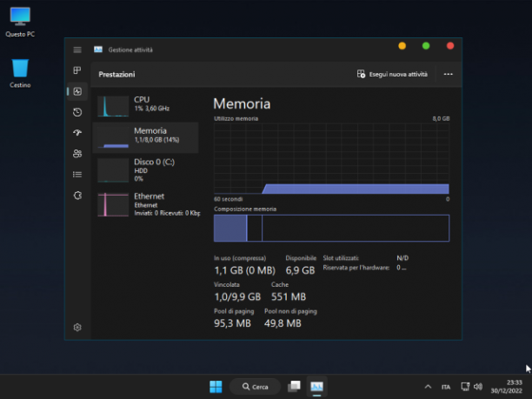Click the red close window button
This screenshot has width=532, height=399.
click(450, 46)
